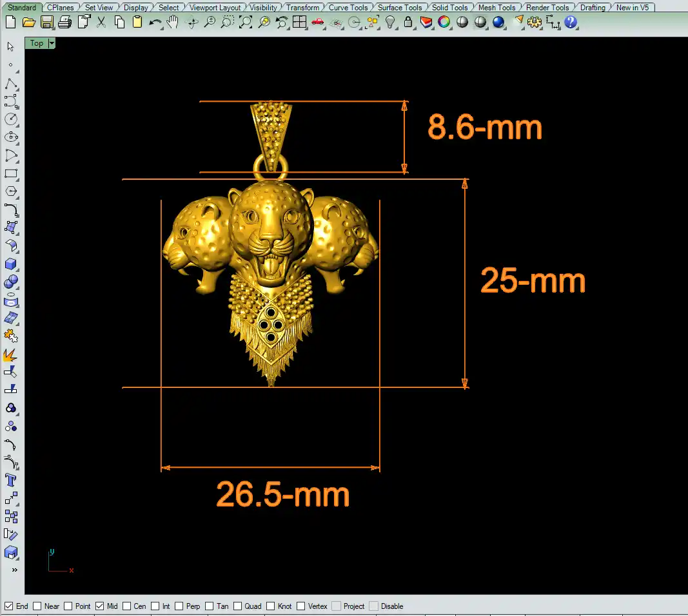688x616 pixels.
Task: Click the Help question mark button
Action: coord(570,23)
